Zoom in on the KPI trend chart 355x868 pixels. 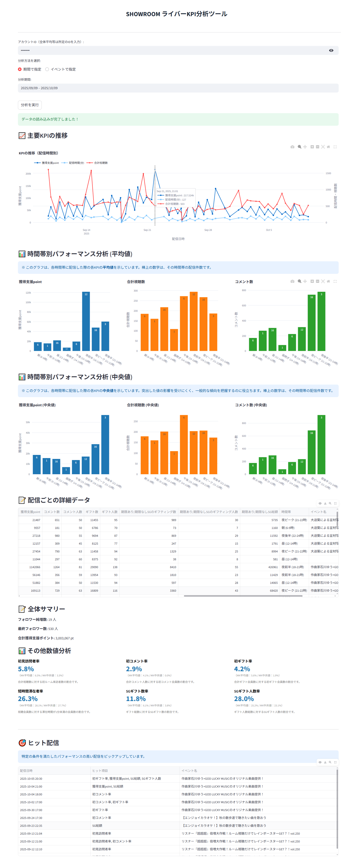click(x=312, y=147)
